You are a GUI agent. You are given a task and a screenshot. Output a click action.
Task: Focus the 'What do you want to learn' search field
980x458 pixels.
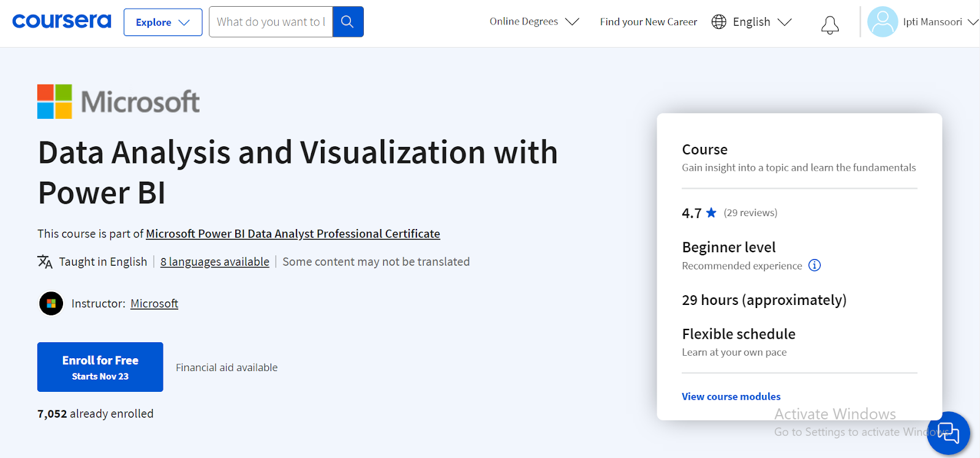pos(271,22)
